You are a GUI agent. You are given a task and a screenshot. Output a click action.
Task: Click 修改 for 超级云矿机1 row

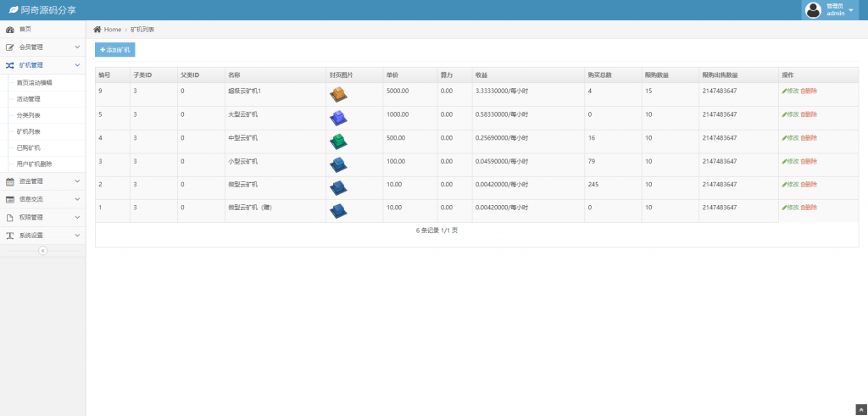[x=789, y=91]
